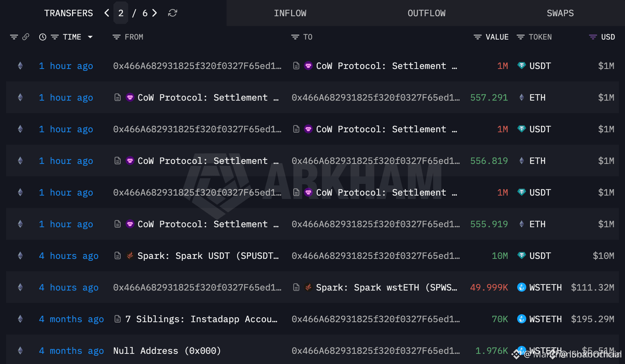Click USDT token icon in 10M row

pos(522,256)
